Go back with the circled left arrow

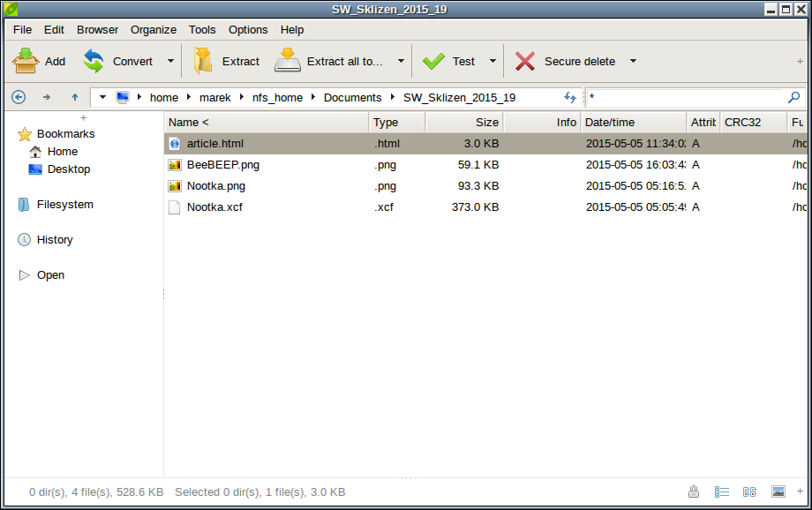(x=19, y=97)
